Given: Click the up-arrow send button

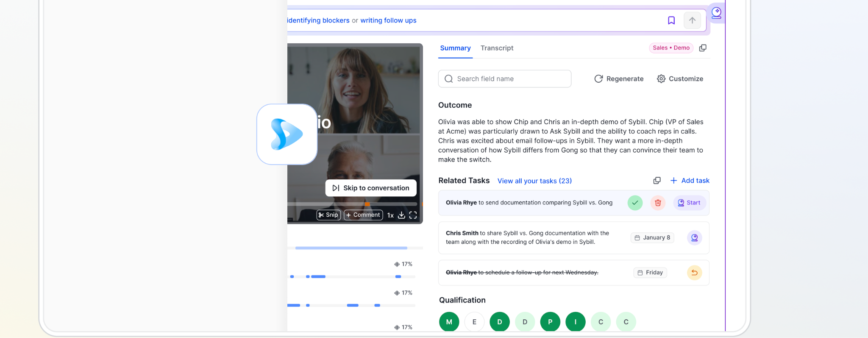Looking at the screenshot, I should (692, 20).
